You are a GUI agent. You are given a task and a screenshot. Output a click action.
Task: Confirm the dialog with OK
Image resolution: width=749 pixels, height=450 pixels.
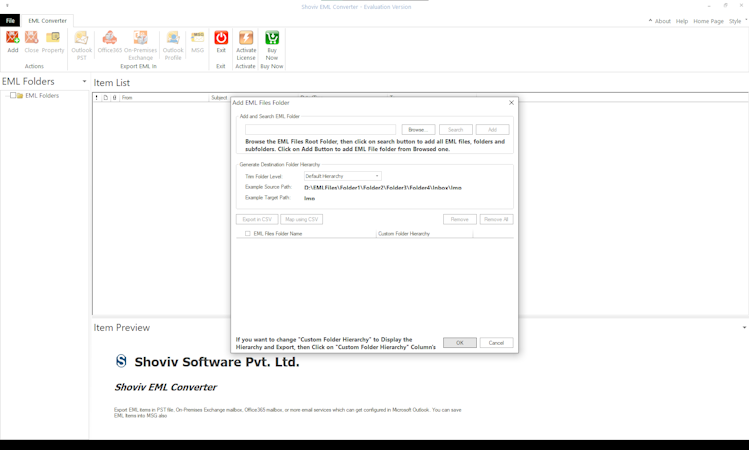460,343
